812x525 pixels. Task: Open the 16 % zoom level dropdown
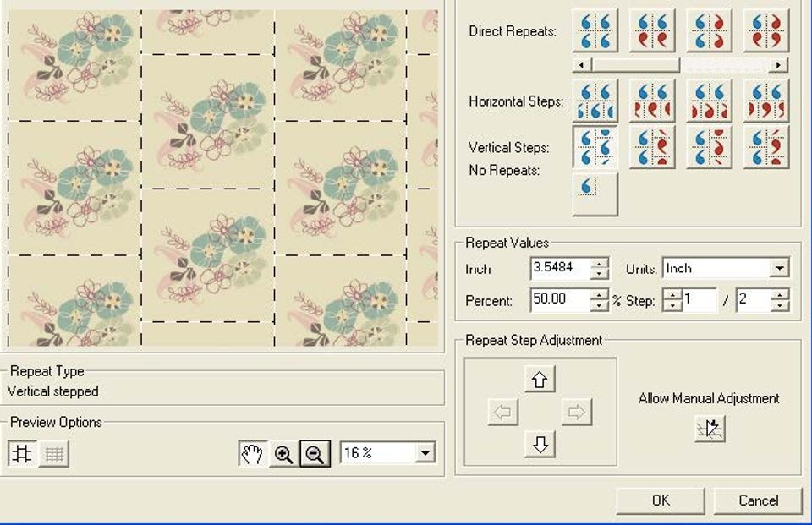[x=425, y=453]
